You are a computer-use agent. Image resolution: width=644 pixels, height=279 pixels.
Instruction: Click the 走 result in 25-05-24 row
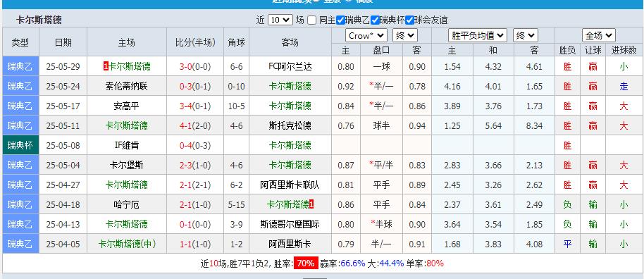tap(624, 86)
